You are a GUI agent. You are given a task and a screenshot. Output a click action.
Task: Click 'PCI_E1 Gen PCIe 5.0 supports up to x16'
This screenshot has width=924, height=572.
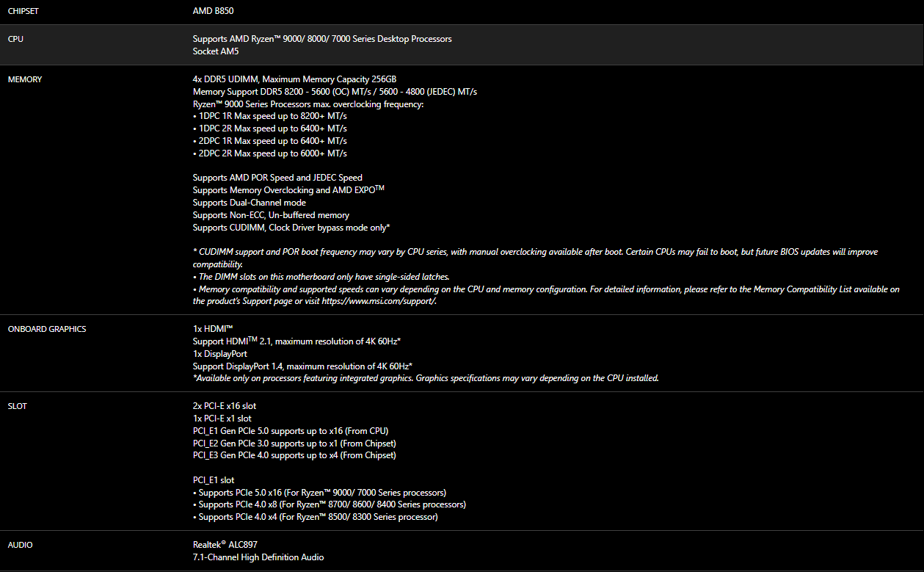click(291, 431)
